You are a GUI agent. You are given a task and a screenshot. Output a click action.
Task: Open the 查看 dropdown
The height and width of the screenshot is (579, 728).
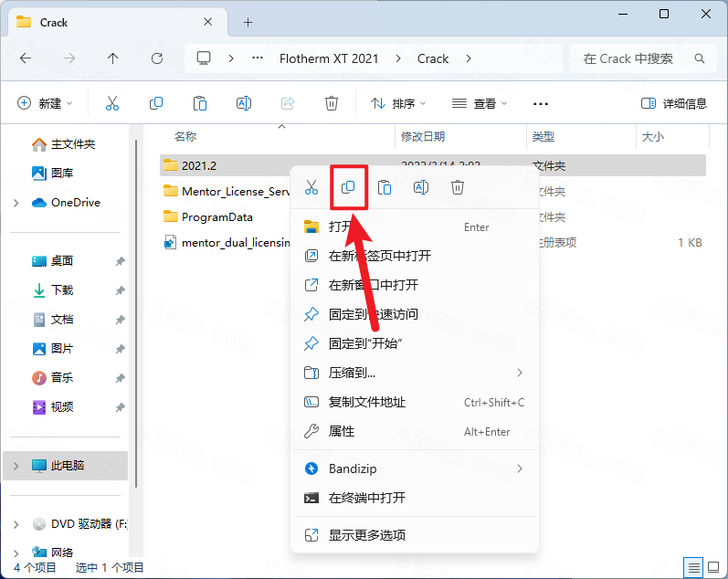pos(480,103)
